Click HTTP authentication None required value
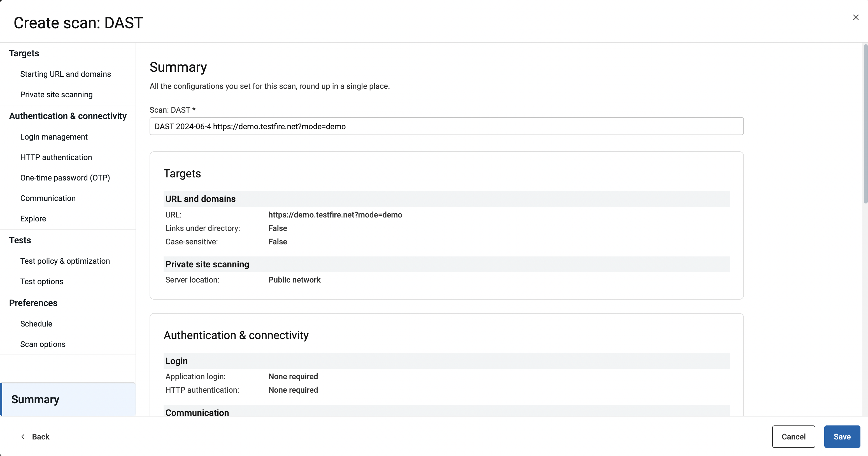Image resolution: width=868 pixels, height=456 pixels. point(293,390)
